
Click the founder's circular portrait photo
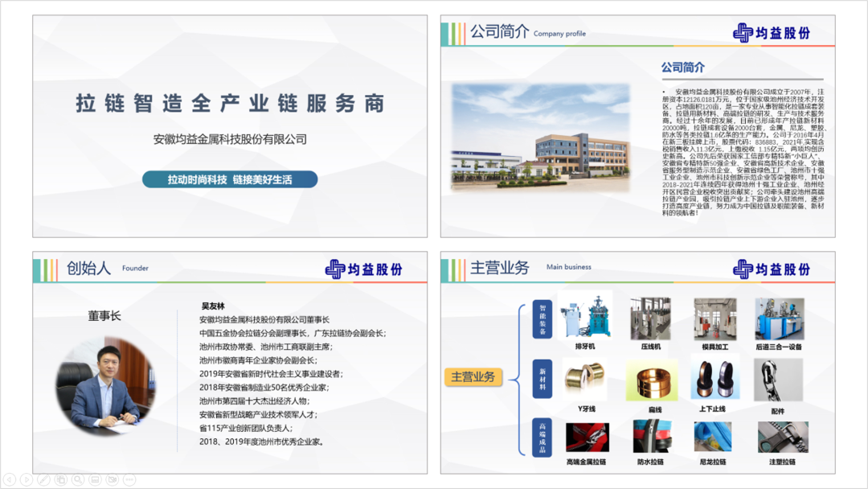[x=104, y=385]
